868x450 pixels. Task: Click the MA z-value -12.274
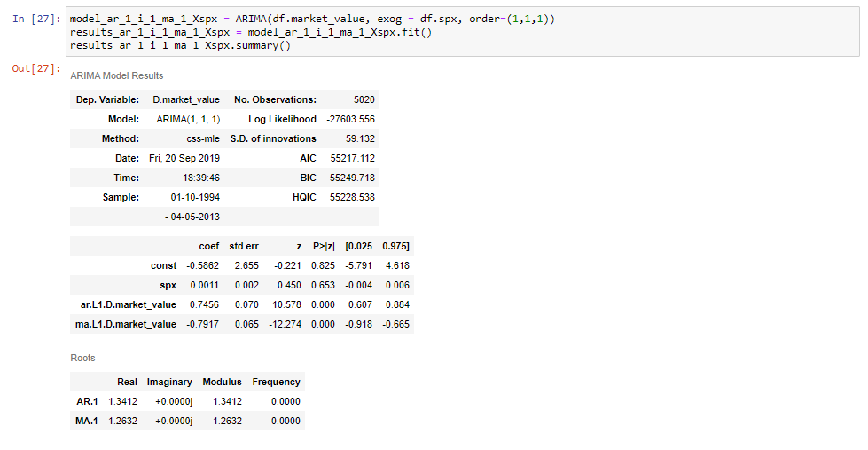point(285,324)
